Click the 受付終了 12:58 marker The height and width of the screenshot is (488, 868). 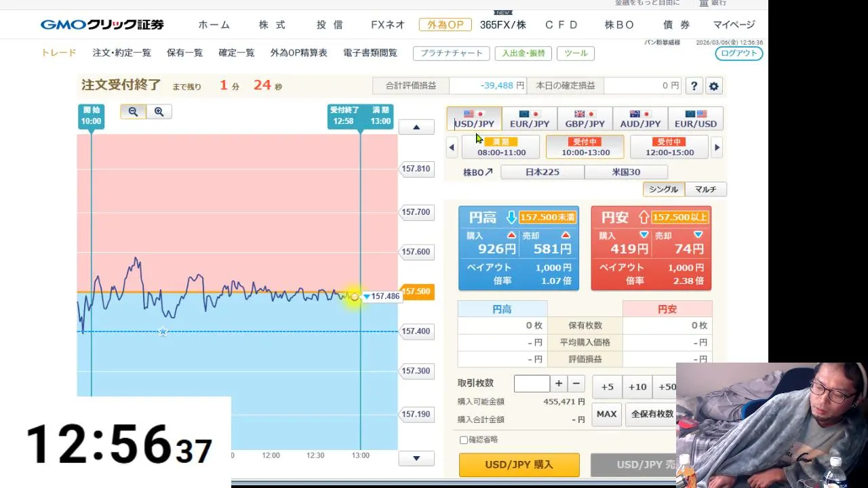click(344, 116)
